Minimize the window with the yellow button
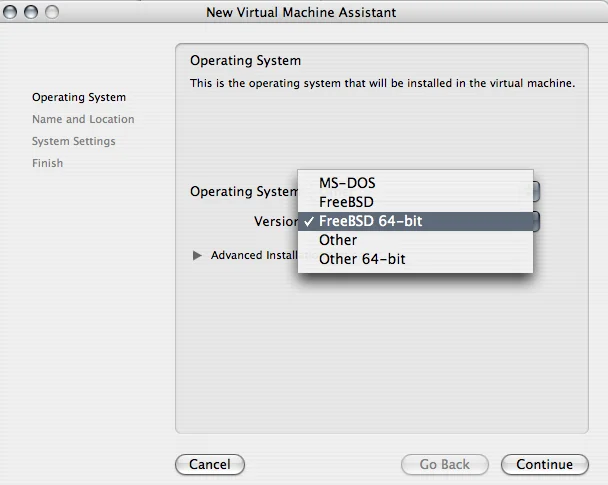This screenshot has height=485, width=608. [32, 13]
